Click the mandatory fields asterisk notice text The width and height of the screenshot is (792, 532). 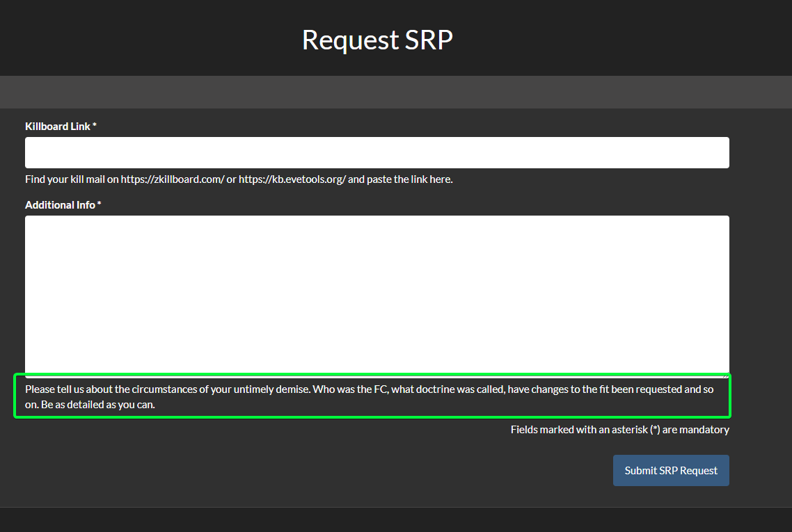coord(618,429)
